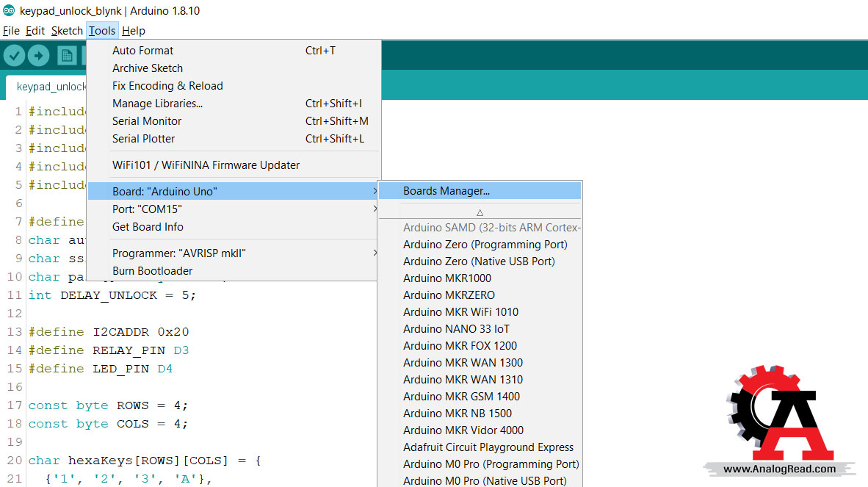868x487 pixels.
Task: Click the scroll-up triangle in board list
Action: (x=480, y=212)
